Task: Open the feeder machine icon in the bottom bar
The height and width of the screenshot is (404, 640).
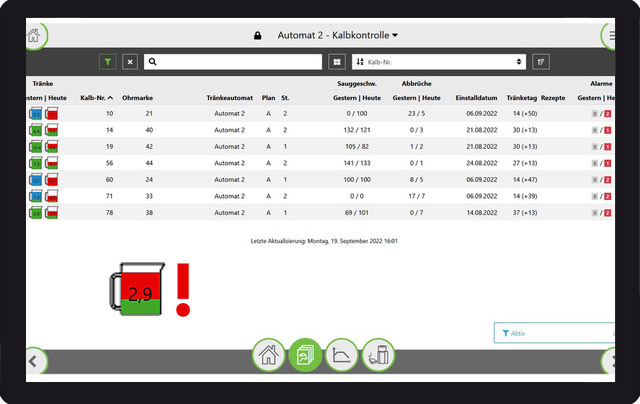Action: pos(379,355)
